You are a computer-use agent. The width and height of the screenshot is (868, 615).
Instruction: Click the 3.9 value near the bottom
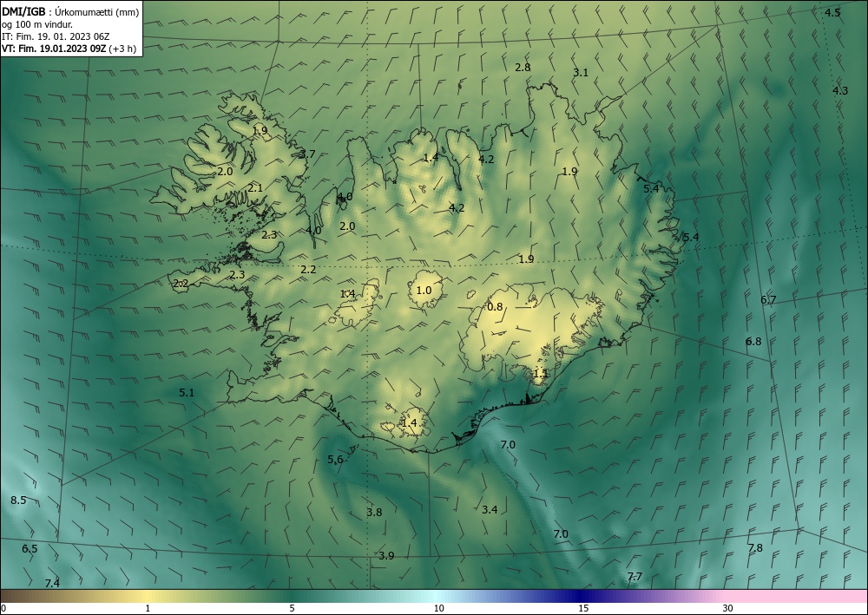pyautogui.click(x=386, y=556)
